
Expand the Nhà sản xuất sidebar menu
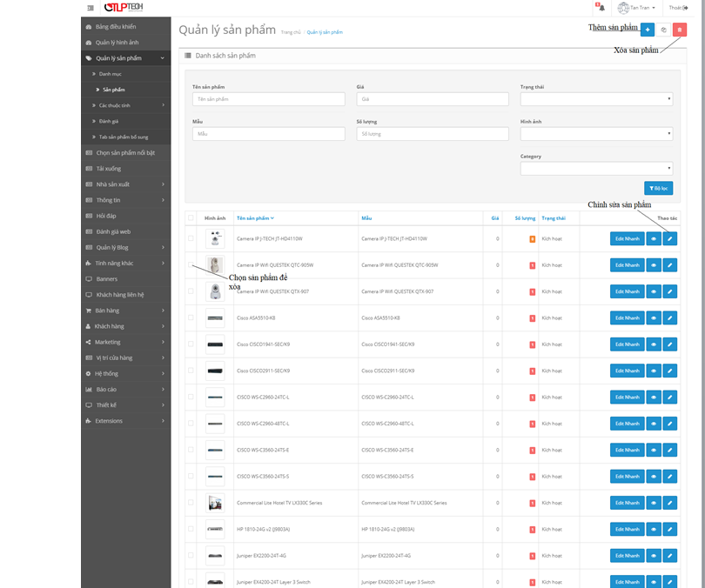pyautogui.click(x=126, y=184)
